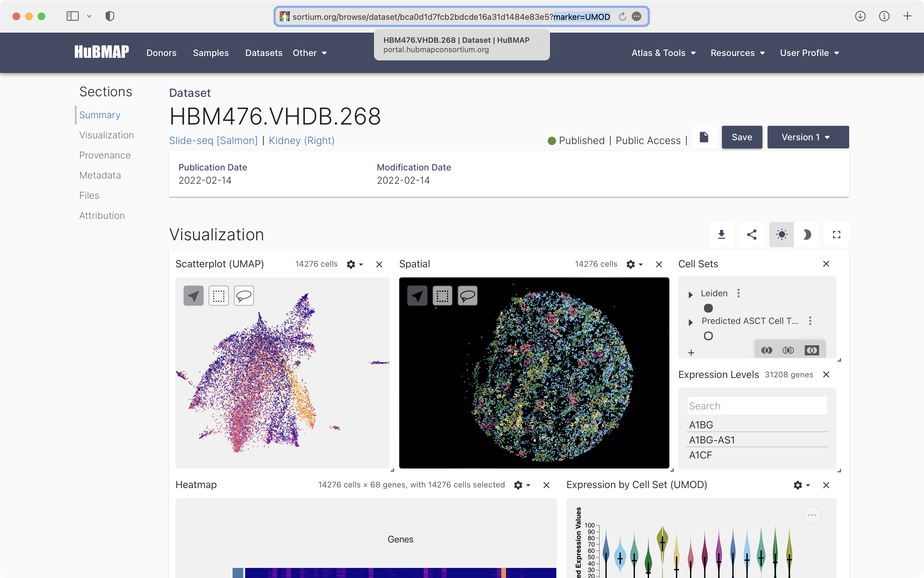Toggle Predicted ASCT Cell Type empty circle
This screenshot has width=924, height=578.
pyautogui.click(x=708, y=336)
